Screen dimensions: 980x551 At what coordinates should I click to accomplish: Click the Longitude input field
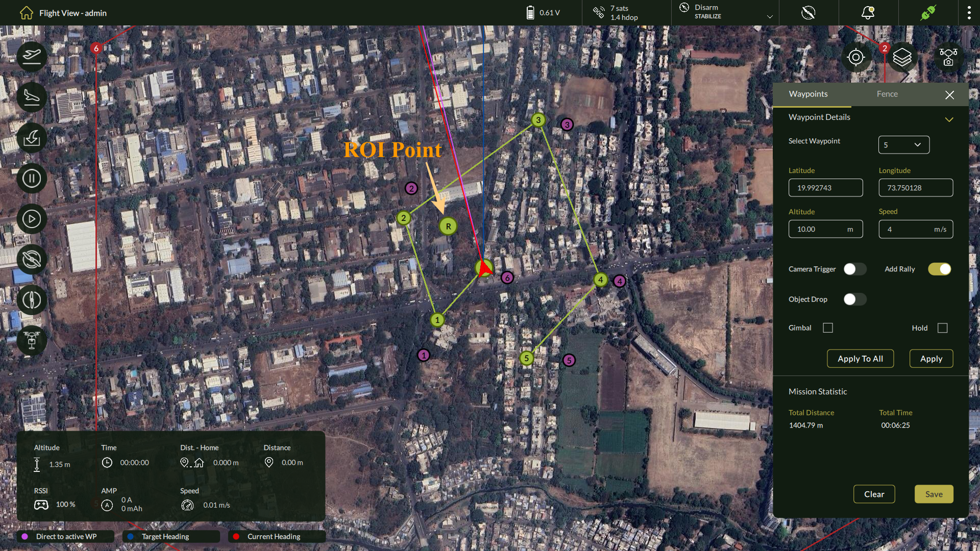coord(916,188)
